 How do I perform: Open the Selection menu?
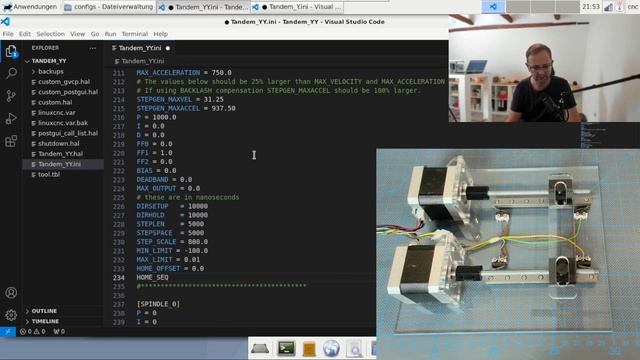click(x=50, y=34)
